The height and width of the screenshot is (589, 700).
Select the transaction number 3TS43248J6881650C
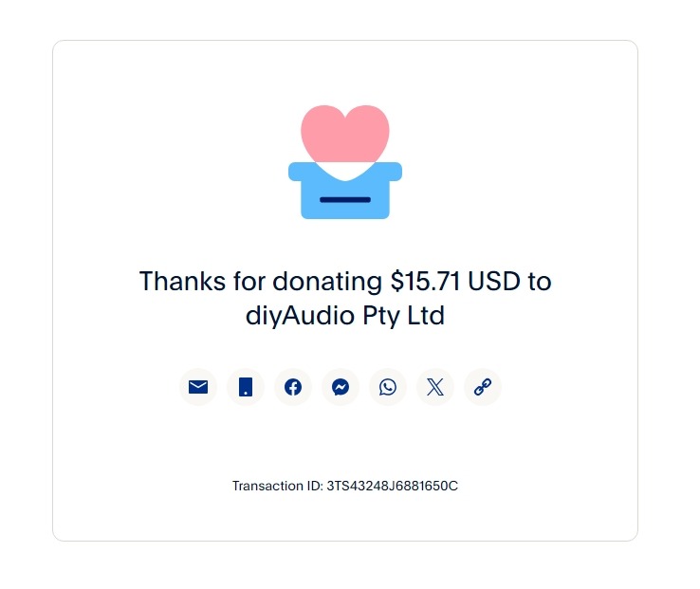(392, 486)
